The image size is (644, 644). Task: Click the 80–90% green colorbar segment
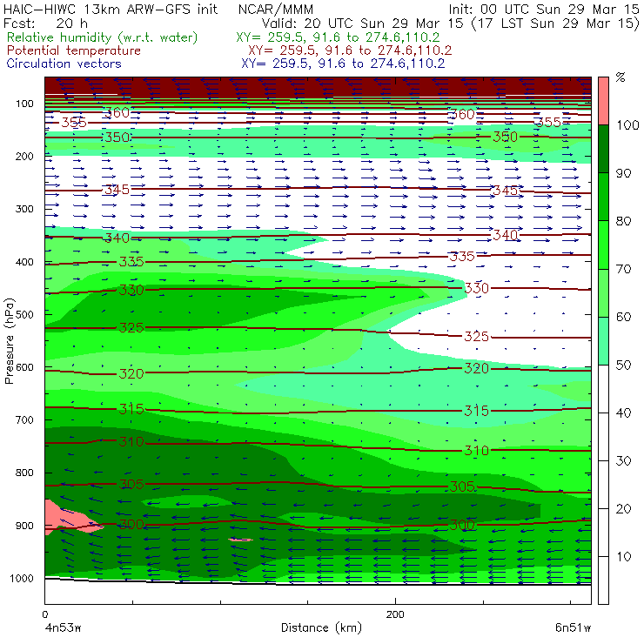(x=603, y=197)
